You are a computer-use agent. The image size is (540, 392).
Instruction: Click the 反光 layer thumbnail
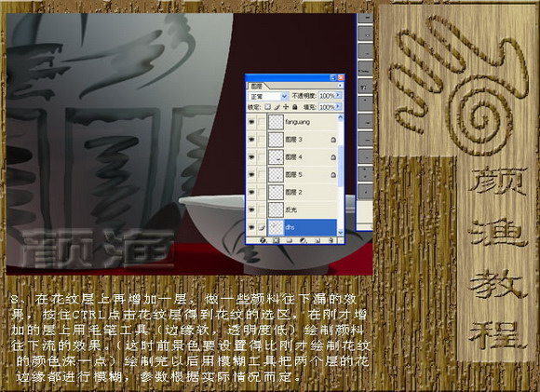(x=276, y=210)
